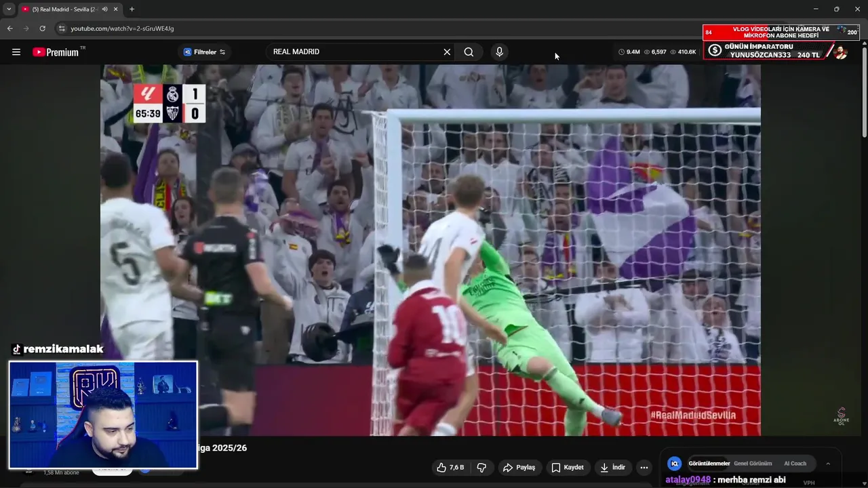868x488 pixels.
Task: Click the browser forward arrow
Action: coord(26,28)
